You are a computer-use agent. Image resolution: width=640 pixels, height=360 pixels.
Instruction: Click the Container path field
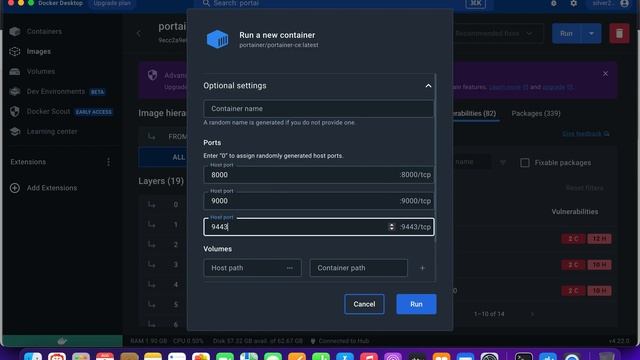click(358, 268)
